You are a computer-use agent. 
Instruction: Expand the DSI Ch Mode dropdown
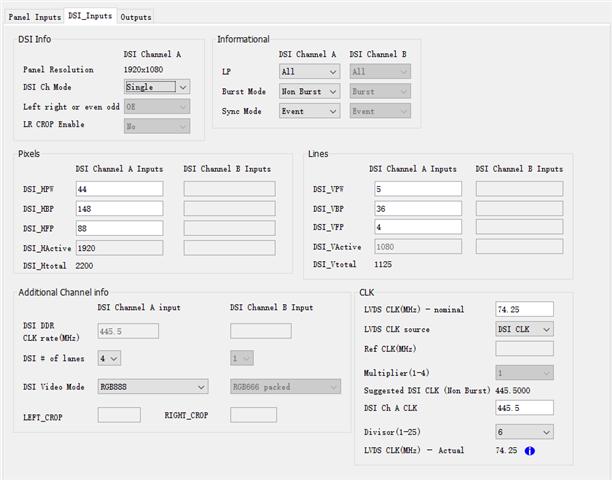pos(156,87)
